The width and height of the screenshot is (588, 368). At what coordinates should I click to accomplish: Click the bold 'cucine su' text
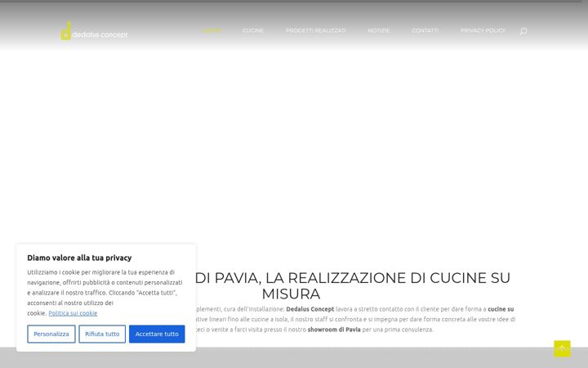tap(501, 309)
